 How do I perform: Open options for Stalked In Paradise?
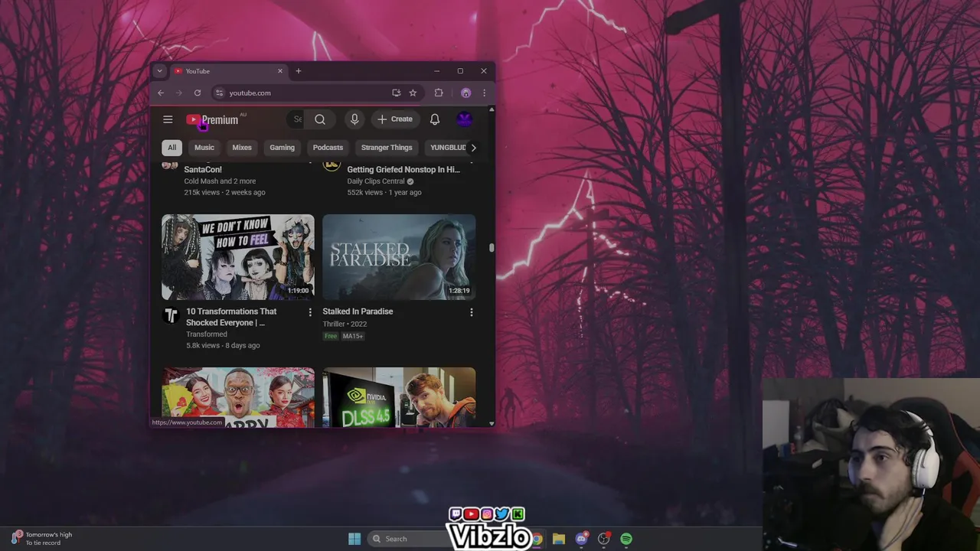coord(472,312)
